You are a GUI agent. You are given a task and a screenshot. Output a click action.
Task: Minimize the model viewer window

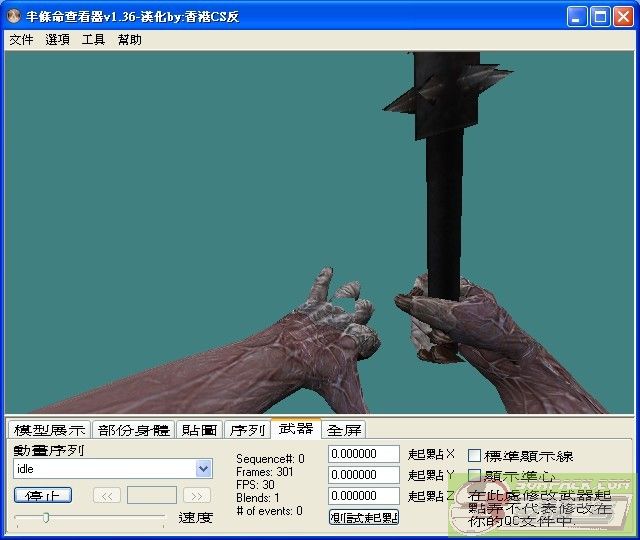(x=577, y=17)
